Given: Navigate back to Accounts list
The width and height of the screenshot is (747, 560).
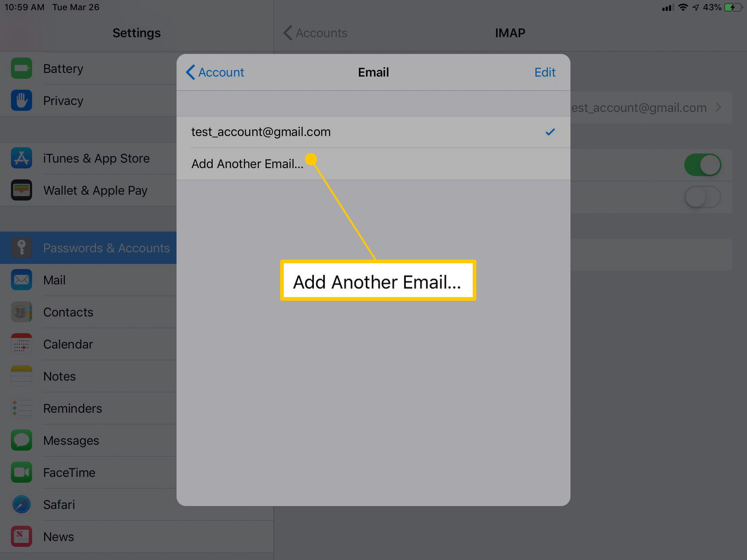Looking at the screenshot, I should coord(315,33).
